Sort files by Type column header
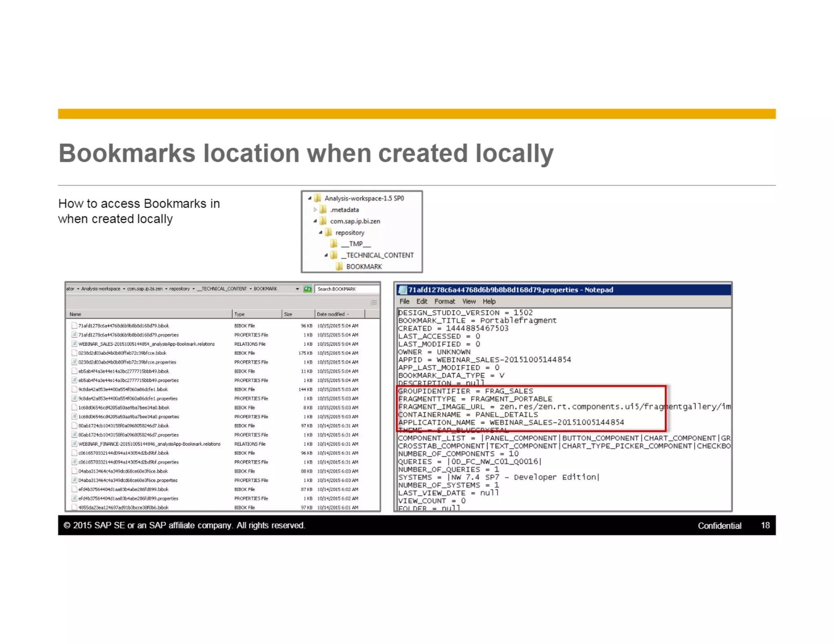The image size is (834, 644). click(239, 314)
